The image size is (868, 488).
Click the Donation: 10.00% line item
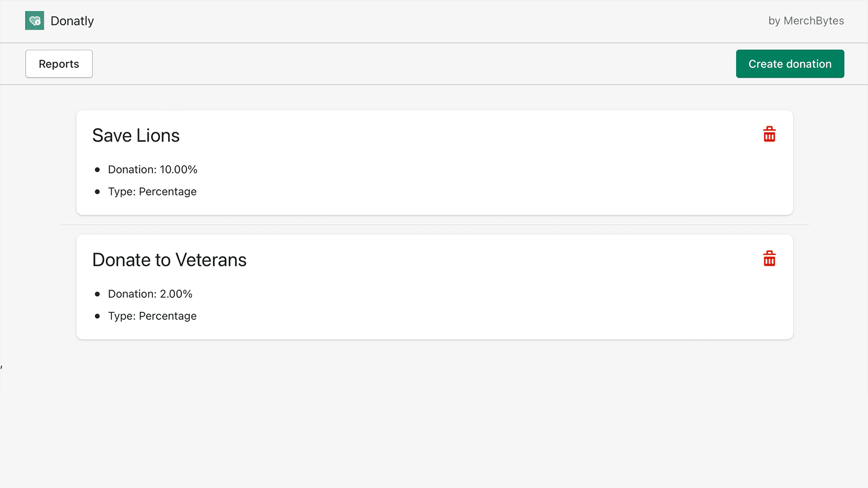pos(152,169)
